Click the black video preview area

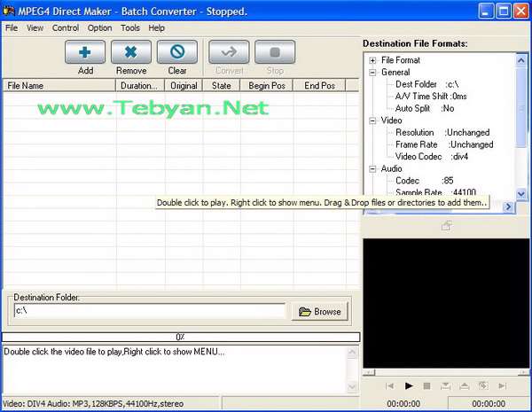pyautogui.click(x=446, y=303)
